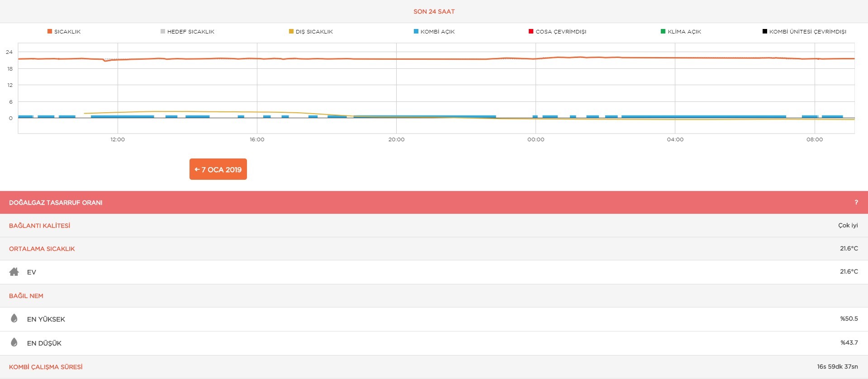
Task: Expand the DOĞALGAZ TASARRUF ORANI section
Action: click(x=56, y=202)
